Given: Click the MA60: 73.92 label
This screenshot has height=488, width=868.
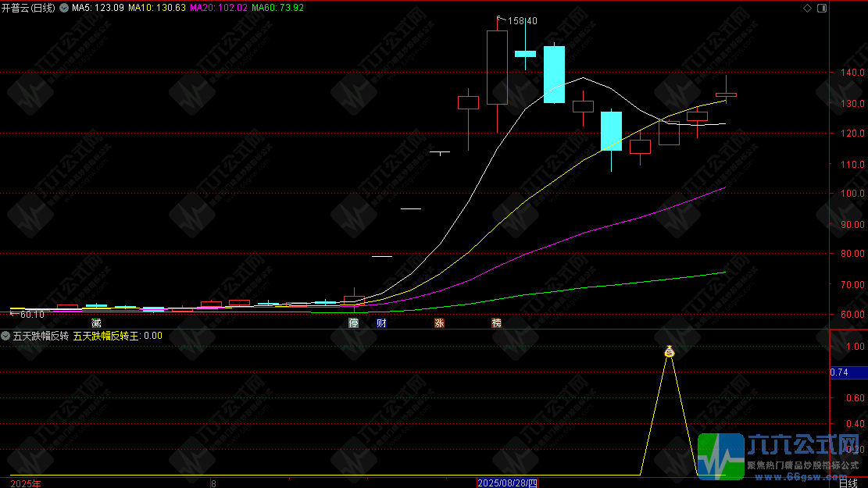Looking at the screenshot, I should pos(277,8).
